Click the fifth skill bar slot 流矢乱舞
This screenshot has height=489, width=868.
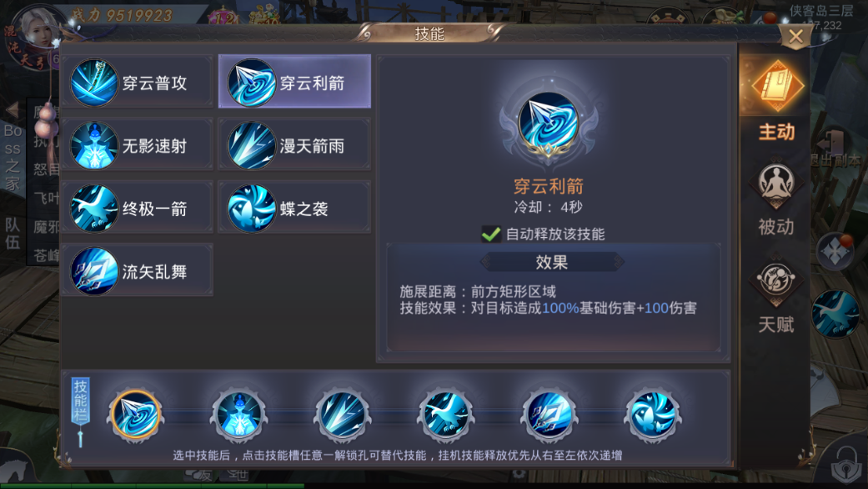[x=549, y=415]
